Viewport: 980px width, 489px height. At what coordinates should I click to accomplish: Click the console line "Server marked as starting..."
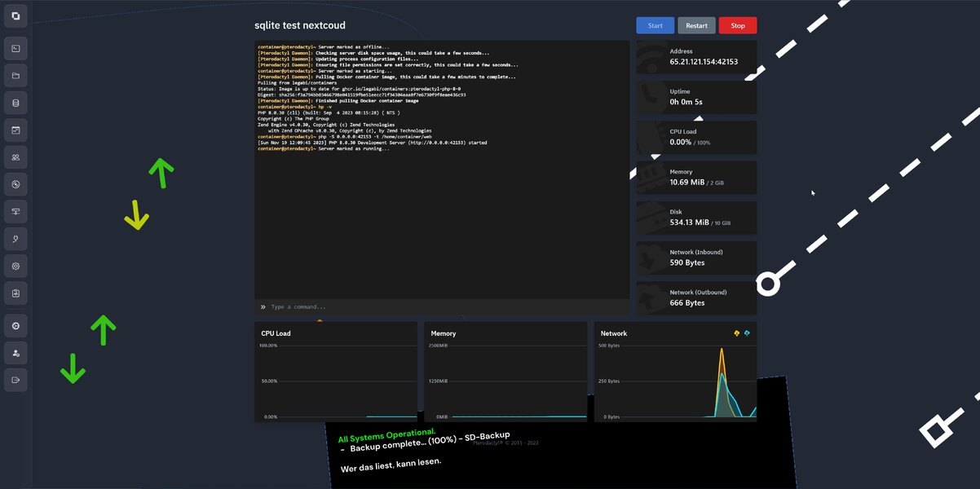point(355,71)
